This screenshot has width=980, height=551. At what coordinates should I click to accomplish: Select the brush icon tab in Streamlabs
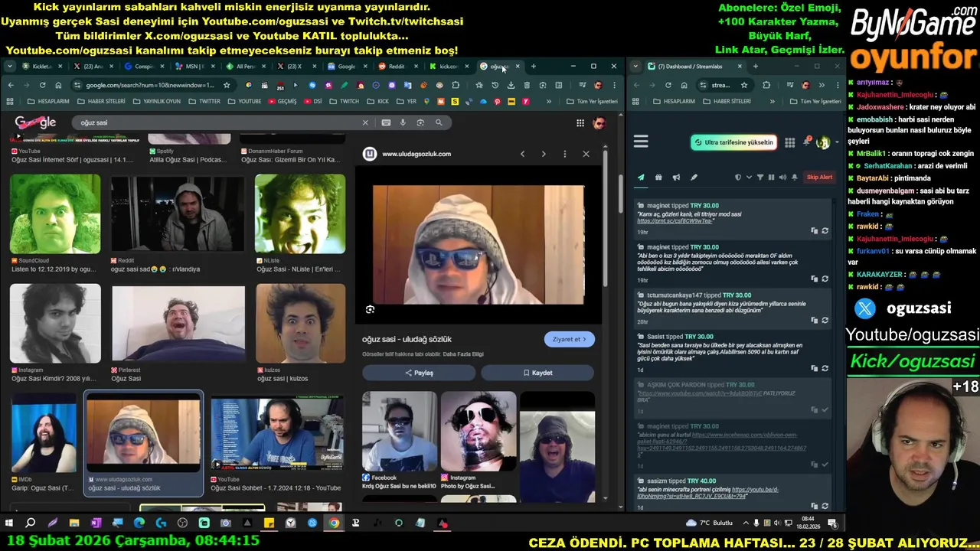(x=694, y=178)
